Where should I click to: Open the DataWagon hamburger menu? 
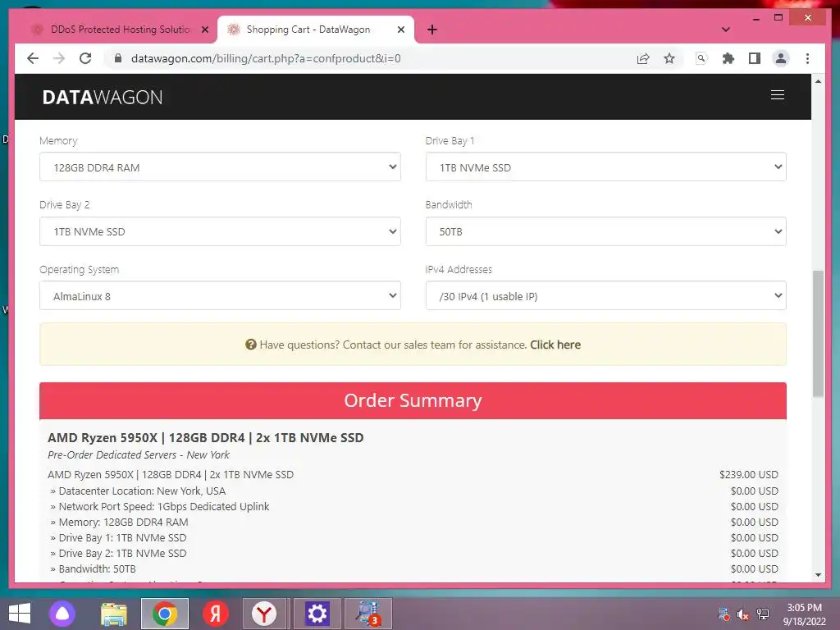pos(778,95)
